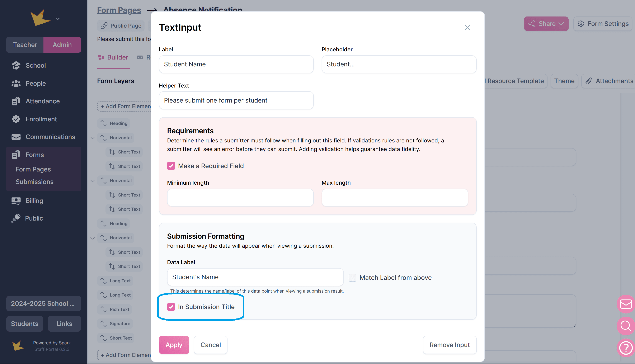Image resolution: width=635 pixels, height=364 pixels.
Task: Expand the school logo dropdown chevron
Action: click(x=57, y=19)
